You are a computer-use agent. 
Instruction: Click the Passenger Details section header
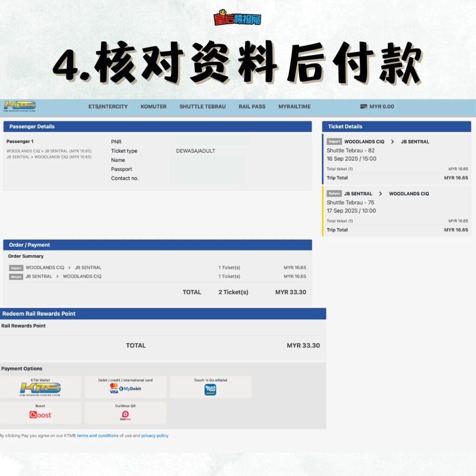coord(32,126)
